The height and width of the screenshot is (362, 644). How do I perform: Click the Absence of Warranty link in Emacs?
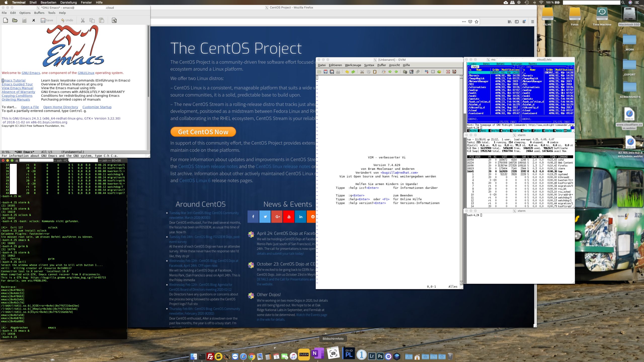click(x=18, y=92)
